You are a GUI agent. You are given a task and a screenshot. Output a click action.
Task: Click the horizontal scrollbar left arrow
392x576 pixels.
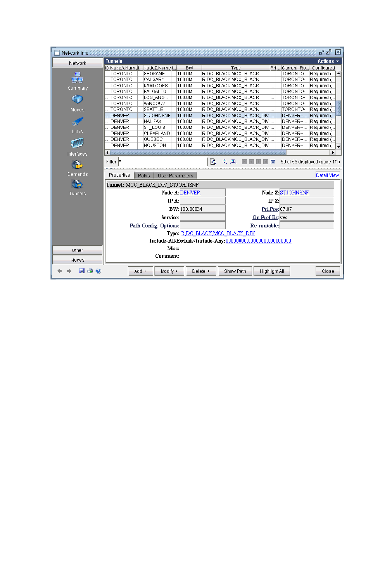[x=107, y=153]
